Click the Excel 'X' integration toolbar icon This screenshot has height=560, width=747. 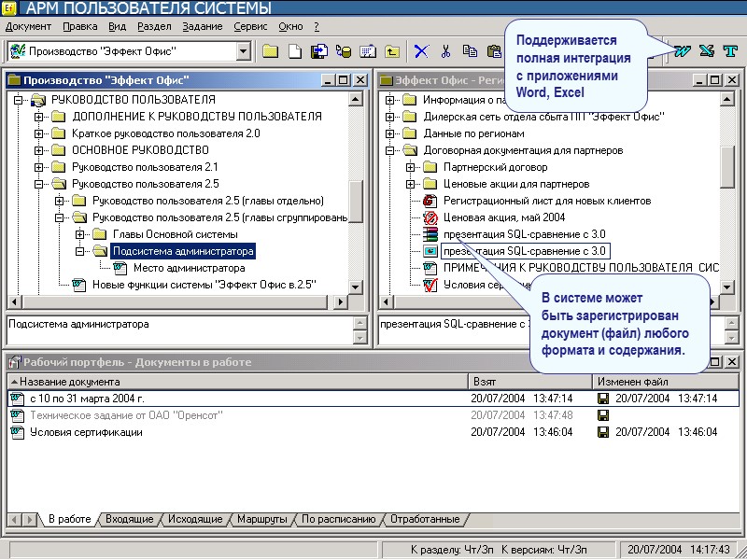click(x=707, y=51)
